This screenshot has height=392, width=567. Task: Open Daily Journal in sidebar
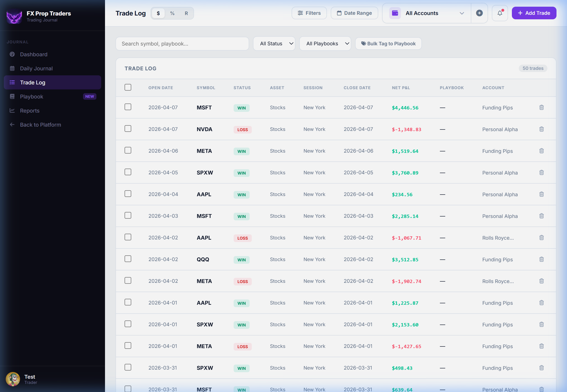52,68
